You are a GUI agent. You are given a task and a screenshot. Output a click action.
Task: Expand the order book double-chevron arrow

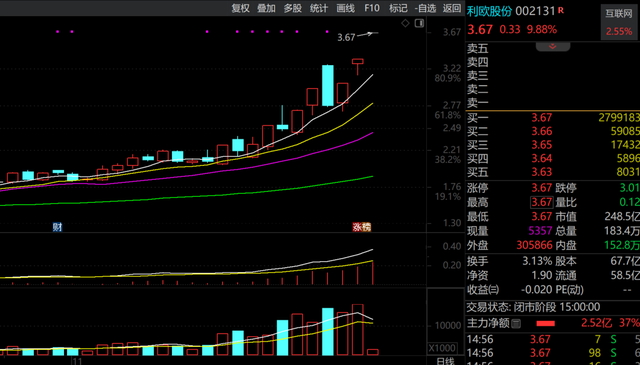[553, 47]
